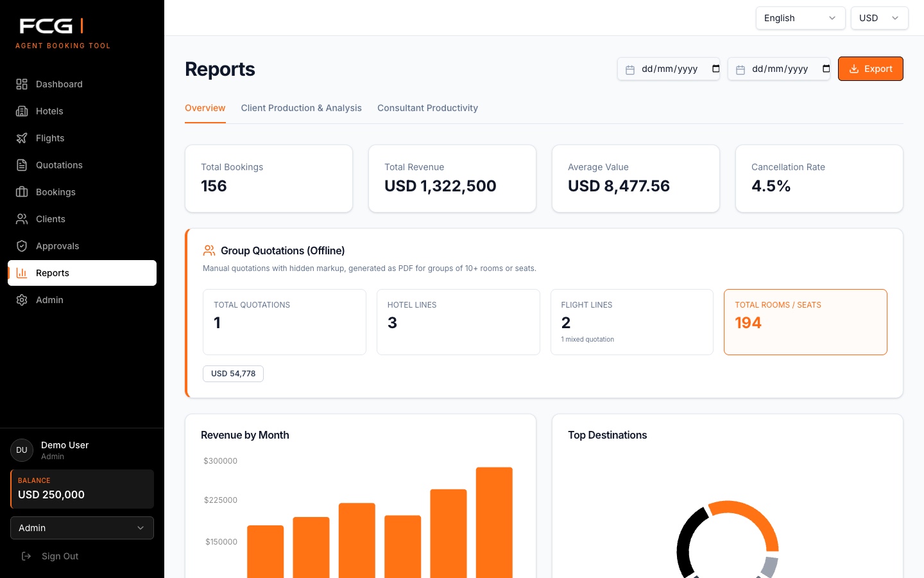This screenshot has width=924, height=578.
Task: Switch to Client Production & Analysis tab
Action: pyautogui.click(x=302, y=108)
